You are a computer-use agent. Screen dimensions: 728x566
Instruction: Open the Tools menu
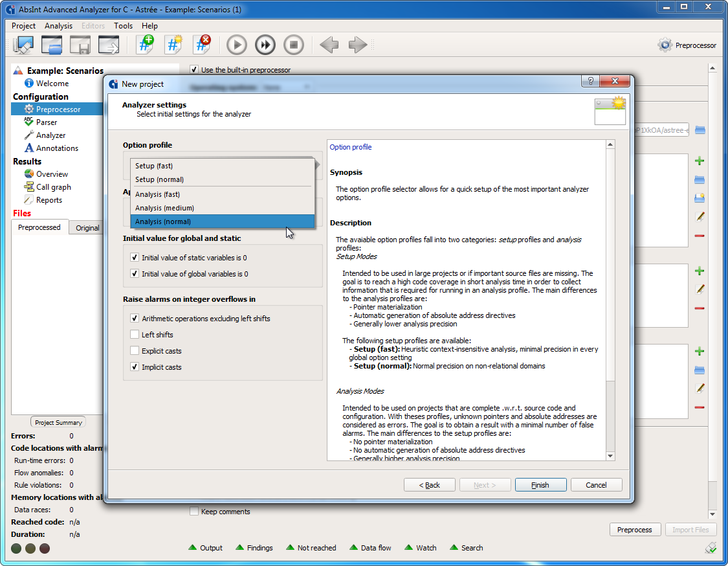(x=123, y=25)
